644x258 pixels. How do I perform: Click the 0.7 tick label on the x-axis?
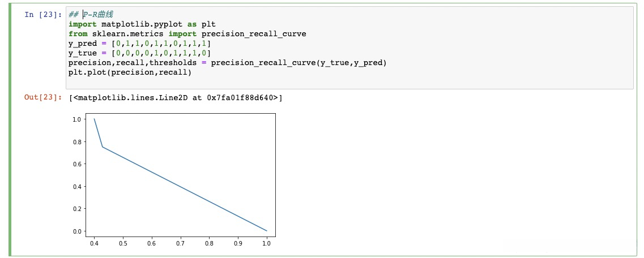(180, 243)
